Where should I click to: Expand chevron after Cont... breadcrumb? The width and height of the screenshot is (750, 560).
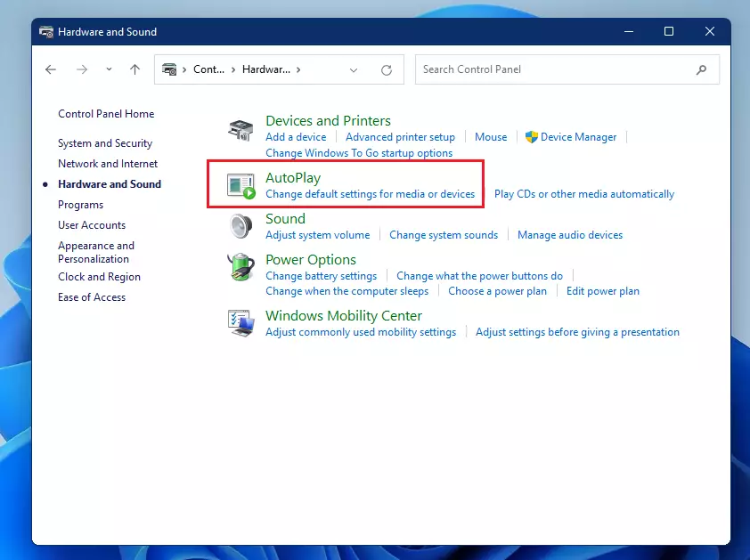point(233,69)
